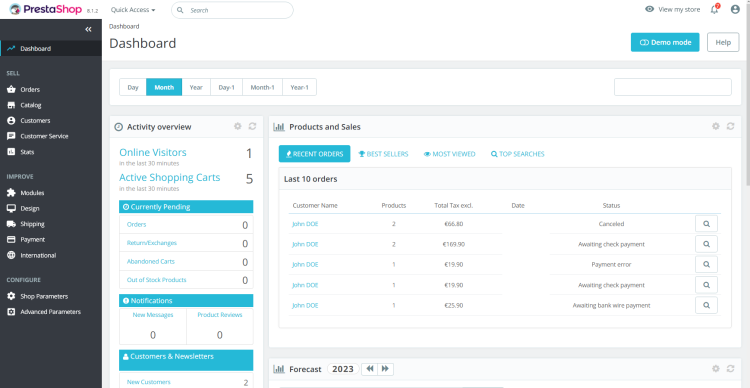The width and height of the screenshot is (750, 388).
Task: Click the Help button
Action: tap(723, 42)
